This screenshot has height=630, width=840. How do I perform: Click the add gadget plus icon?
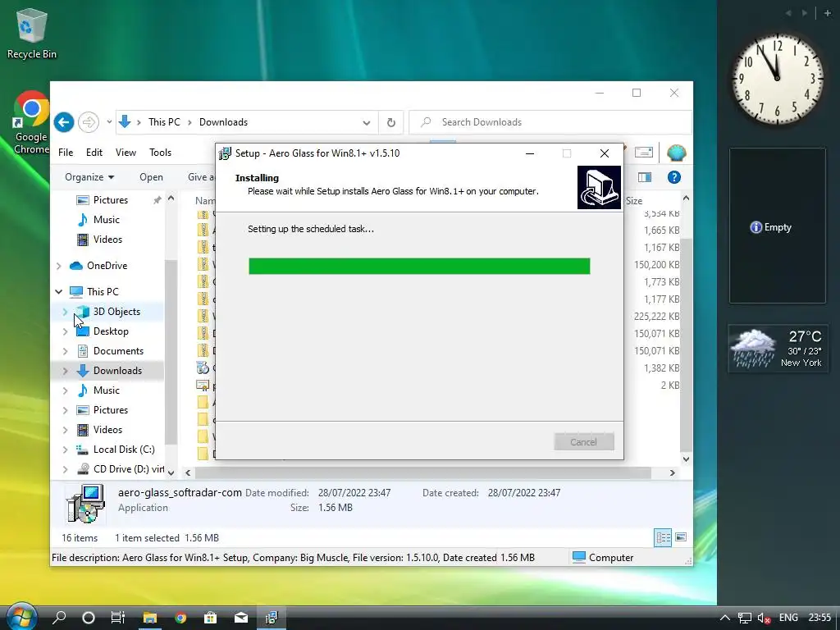(x=827, y=13)
